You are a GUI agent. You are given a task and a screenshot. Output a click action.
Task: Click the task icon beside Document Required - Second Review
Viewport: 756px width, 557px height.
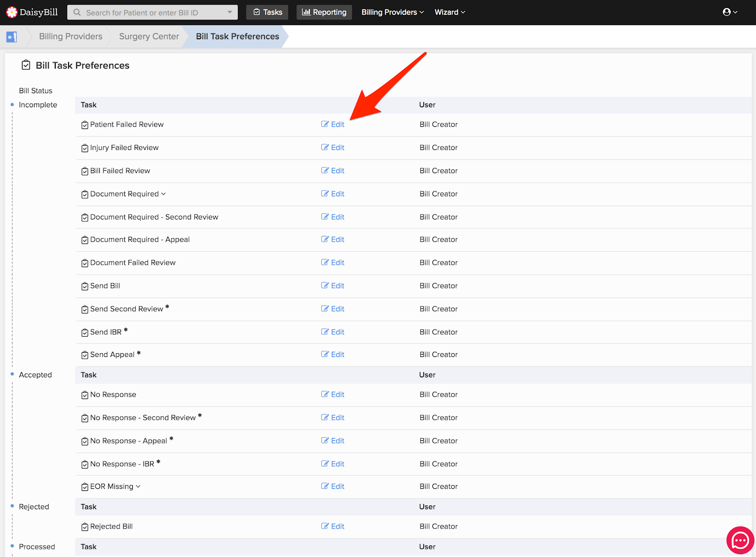pyautogui.click(x=85, y=218)
